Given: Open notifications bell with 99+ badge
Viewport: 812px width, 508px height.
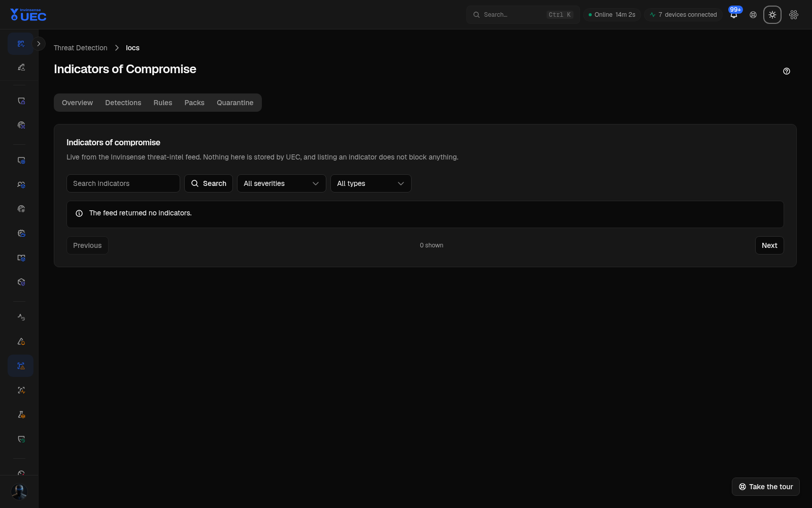Looking at the screenshot, I should [x=734, y=15].
